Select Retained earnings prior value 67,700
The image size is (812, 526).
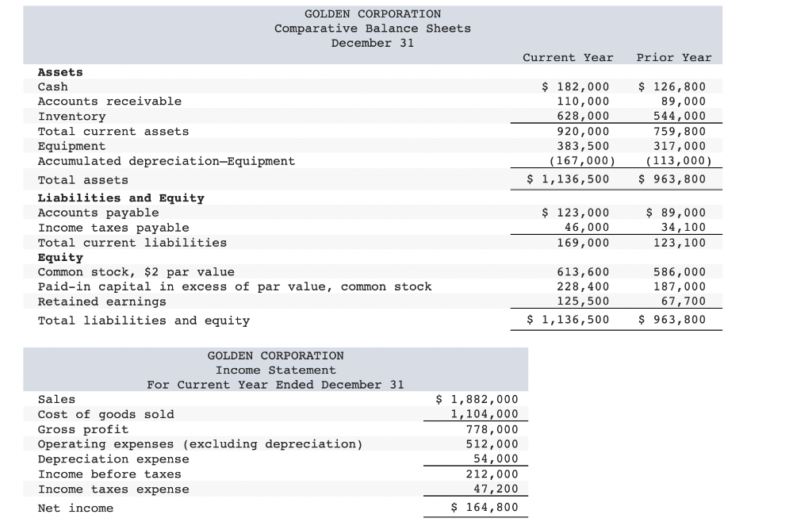(x=683, y=301)
